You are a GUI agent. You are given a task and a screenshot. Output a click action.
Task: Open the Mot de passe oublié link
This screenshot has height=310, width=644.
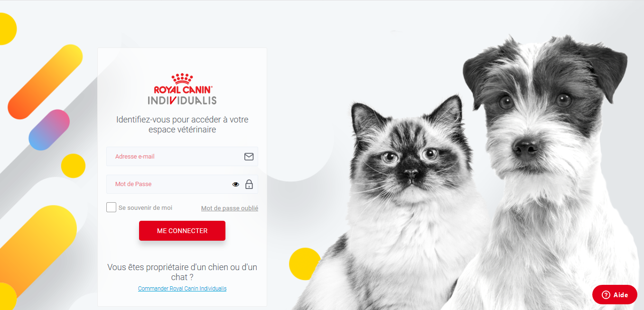tap(230, 208)
